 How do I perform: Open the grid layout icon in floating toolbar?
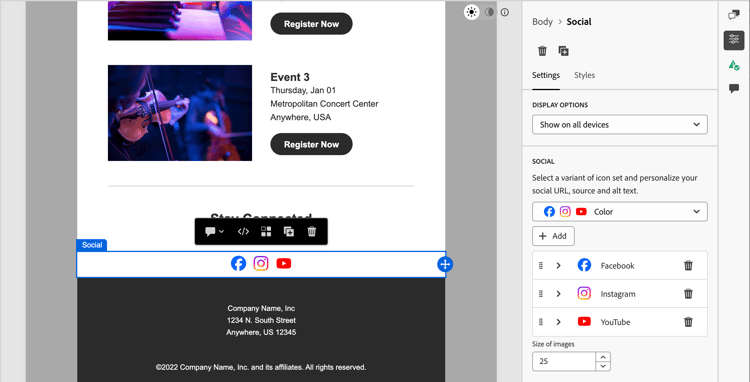point(266,232)
